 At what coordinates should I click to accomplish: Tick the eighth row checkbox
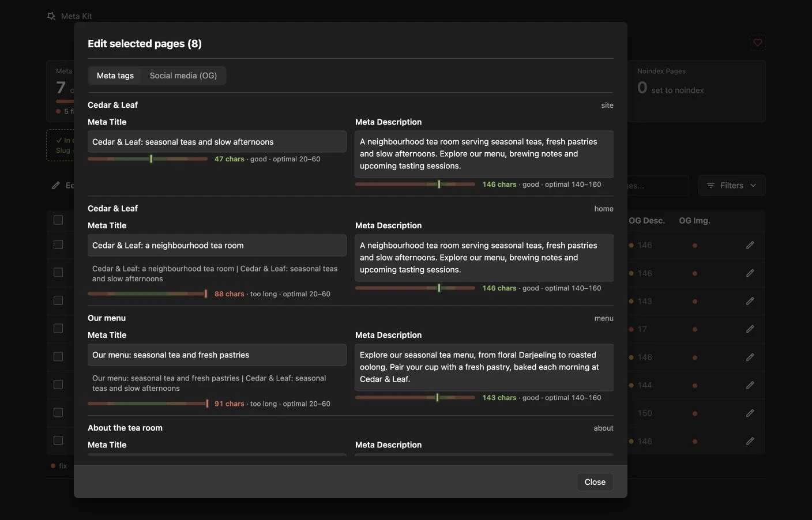point(58,440)
